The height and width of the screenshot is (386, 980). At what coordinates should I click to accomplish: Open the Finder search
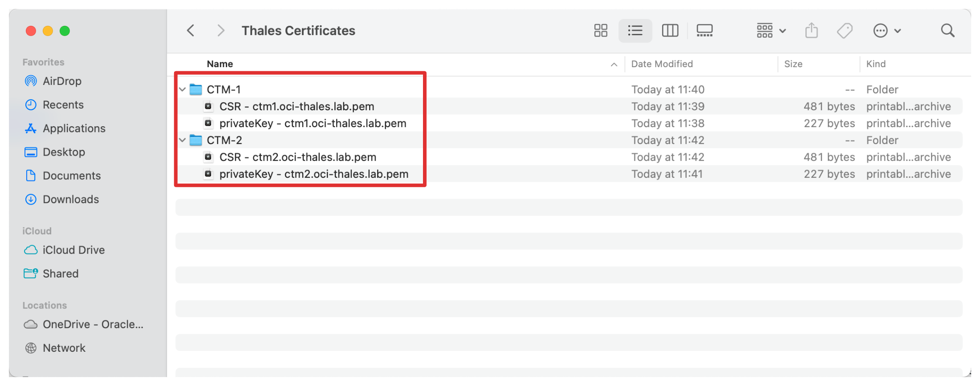coord(947,31)
